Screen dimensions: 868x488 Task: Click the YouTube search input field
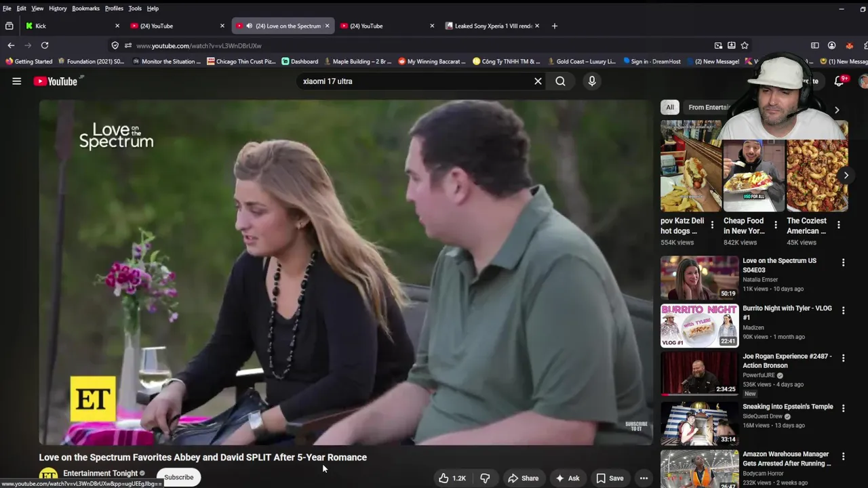414,81
